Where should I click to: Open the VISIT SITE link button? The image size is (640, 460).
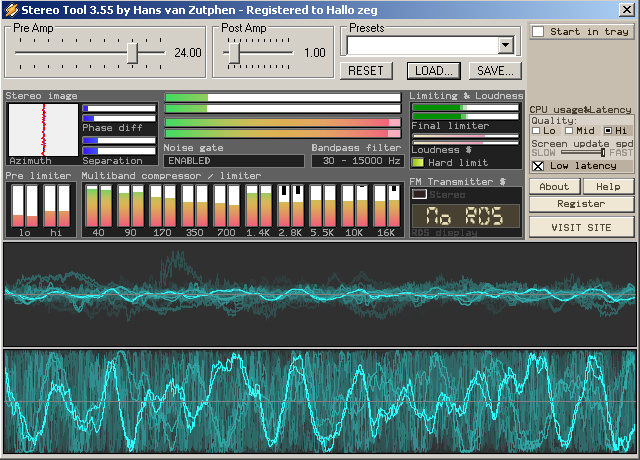581,226
